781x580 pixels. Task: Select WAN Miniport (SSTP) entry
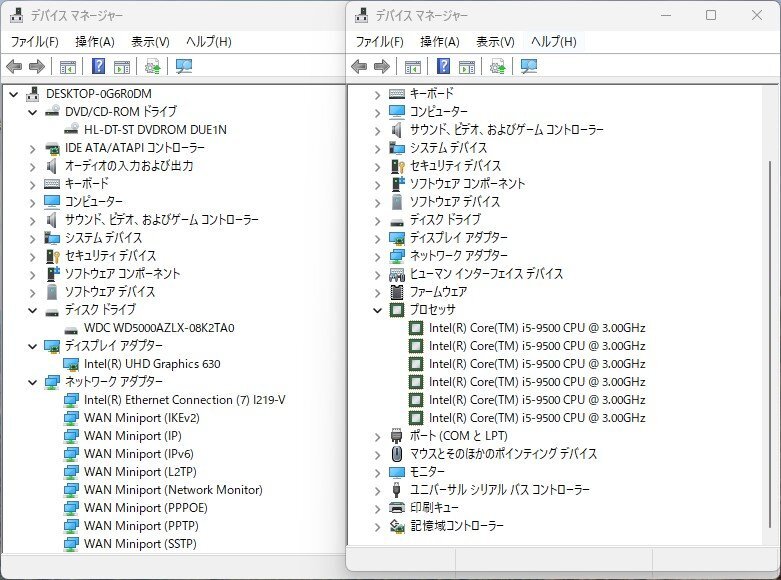[140, 543]
